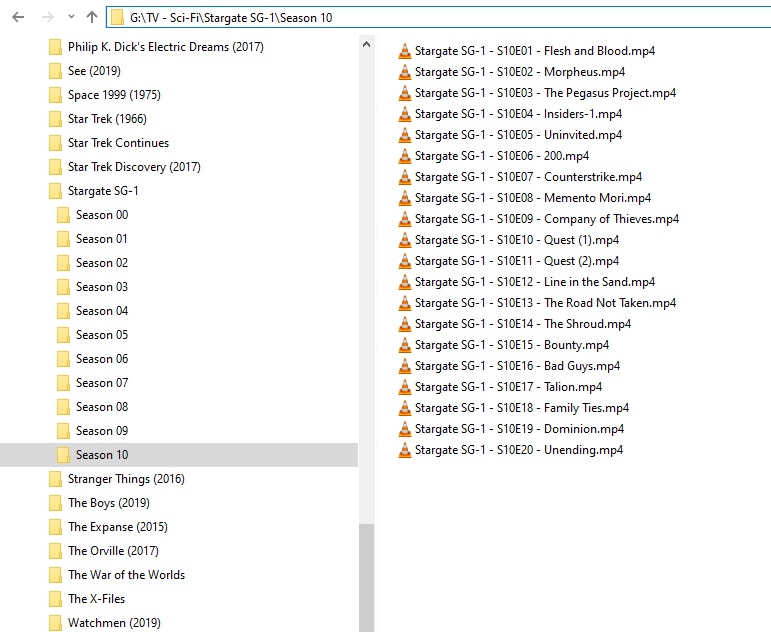This screenshot has height=632, width=771.
Task: Go up one folder level
Action: pyautogui.click(x=92, y=17)
